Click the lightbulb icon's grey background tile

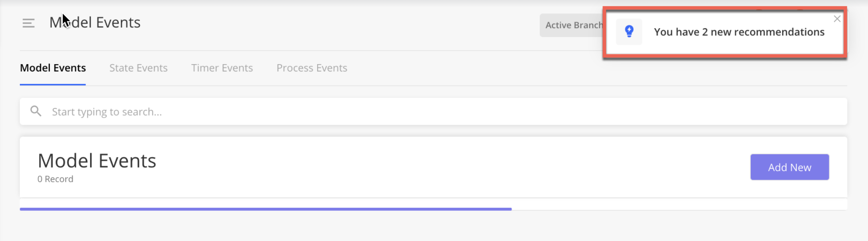click(x=629, y=31)
